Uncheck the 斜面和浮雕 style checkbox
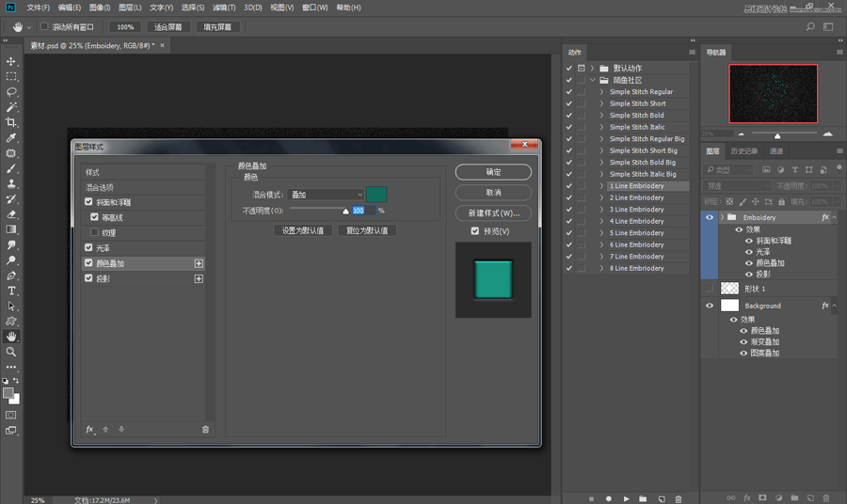This screenshot has height=504, width=847. (x=89, y=202)
